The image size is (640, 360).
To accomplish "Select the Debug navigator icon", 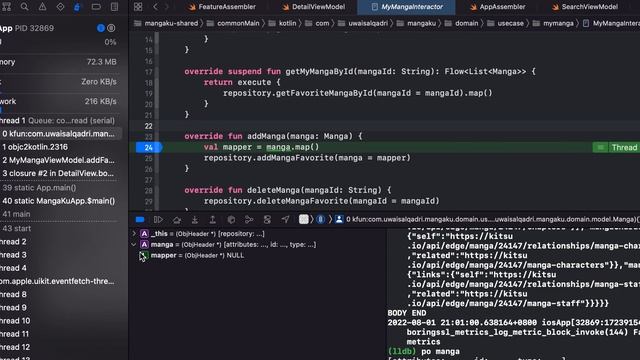I will click(77, 7).
